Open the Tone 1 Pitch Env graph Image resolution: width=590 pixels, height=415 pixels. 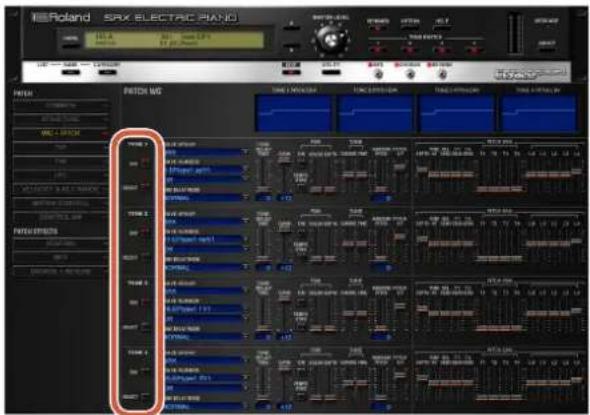[293, 113]
